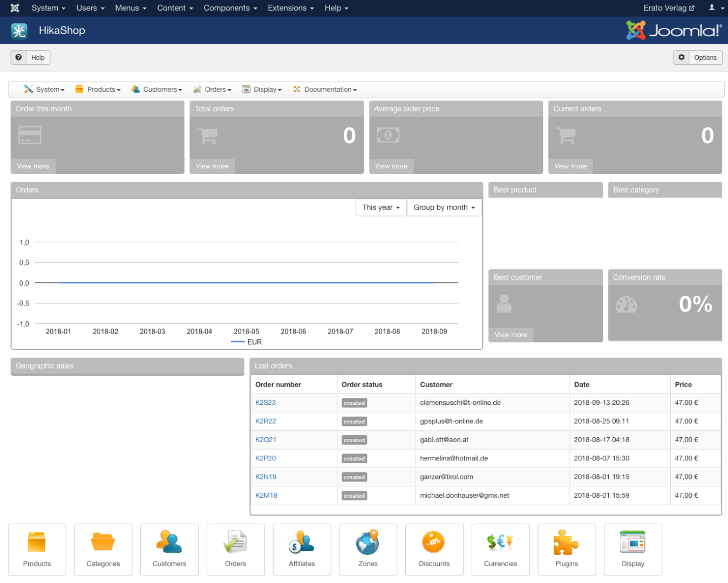The width and height of the screenshot is (728, 583).
Task: Click the Help button in toolbar
Action: click(31, 58)
